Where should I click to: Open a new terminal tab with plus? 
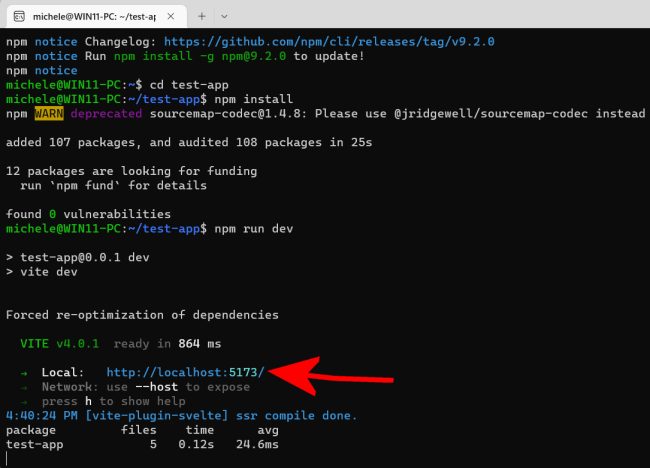(201, 16)
